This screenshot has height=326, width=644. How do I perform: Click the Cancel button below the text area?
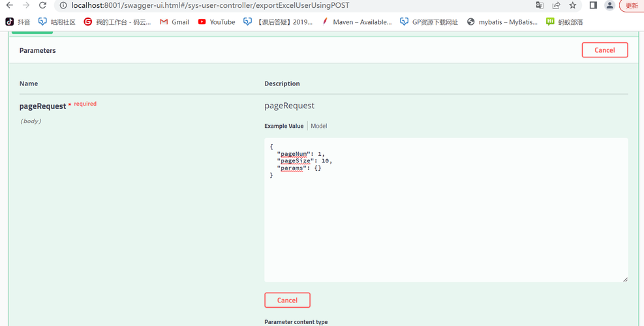point(287,300)
